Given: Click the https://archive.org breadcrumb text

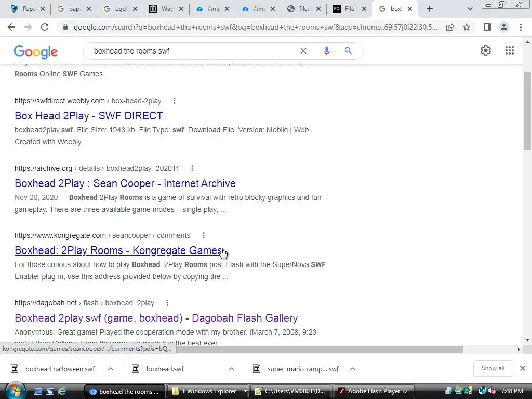Looking at the screenshot, I should pos(44,168).
